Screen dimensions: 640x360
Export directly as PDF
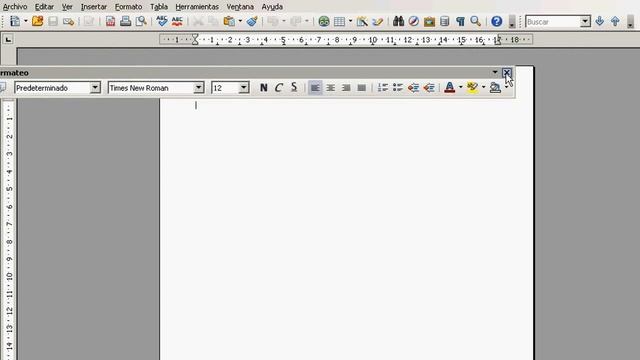pos(110,21)
